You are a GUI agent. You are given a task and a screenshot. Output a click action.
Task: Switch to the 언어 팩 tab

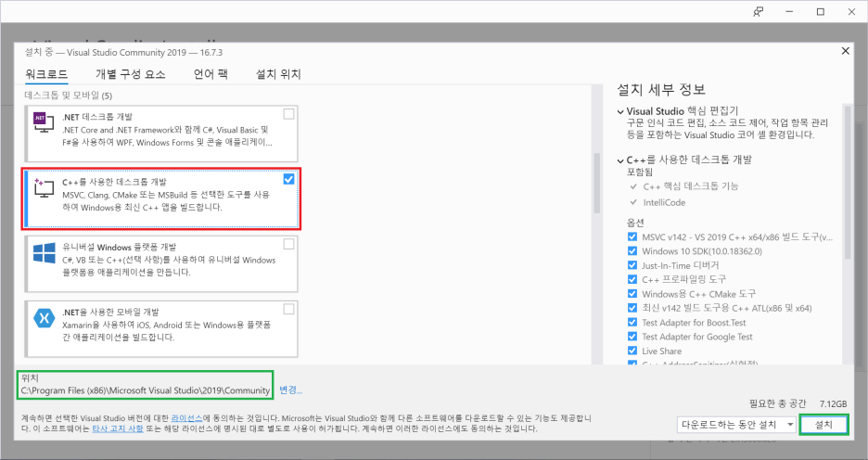[x=211, y=74]
